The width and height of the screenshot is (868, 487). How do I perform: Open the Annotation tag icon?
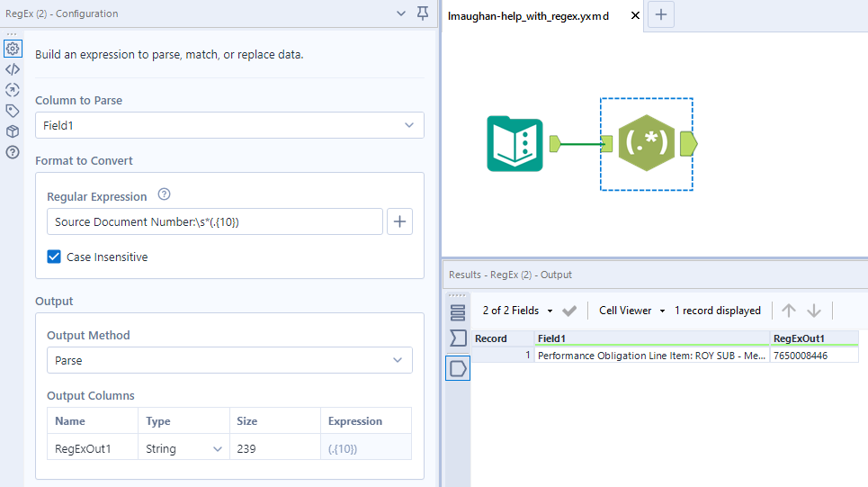(13, 111)
